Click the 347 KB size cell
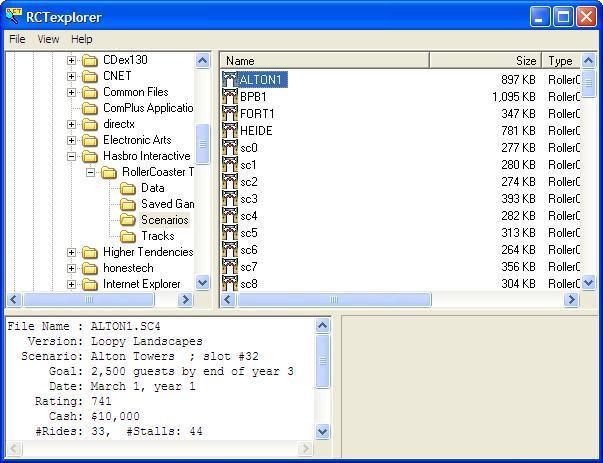This screenshot has height=463, width=603. click(518, 113)
